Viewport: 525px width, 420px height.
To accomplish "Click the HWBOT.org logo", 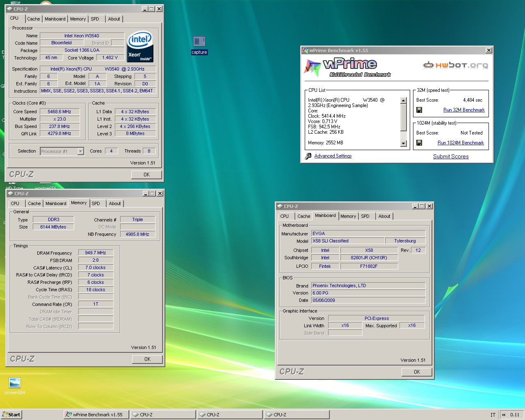I will [456, 65].
